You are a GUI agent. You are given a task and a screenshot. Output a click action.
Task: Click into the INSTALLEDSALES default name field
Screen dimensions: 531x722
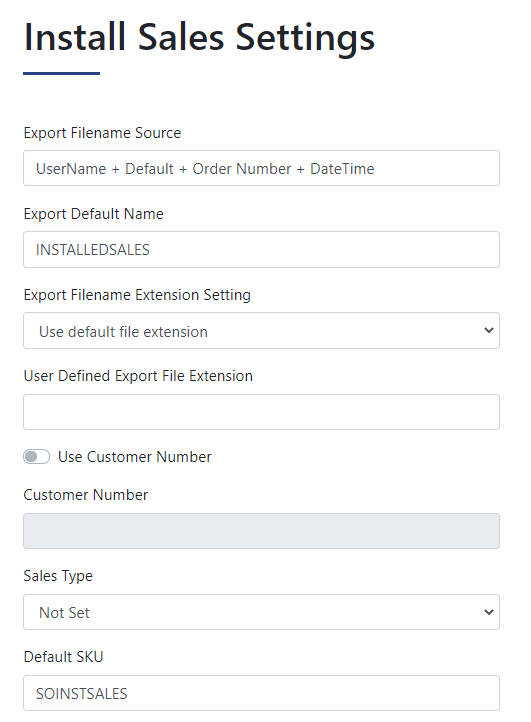[x=262, y=250]
